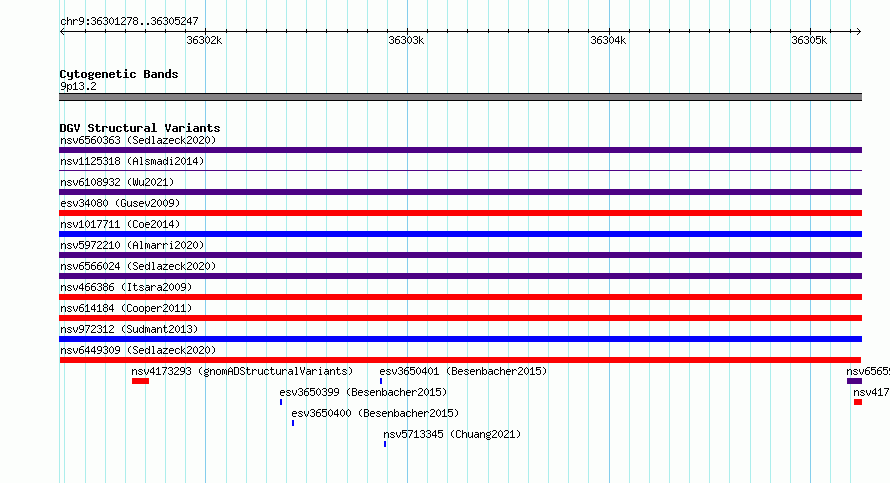Open nsv466386 (Itsara2009) variant label
This screenshot has width=890, height=483.
pyautogui.click(x=126, y=287)
